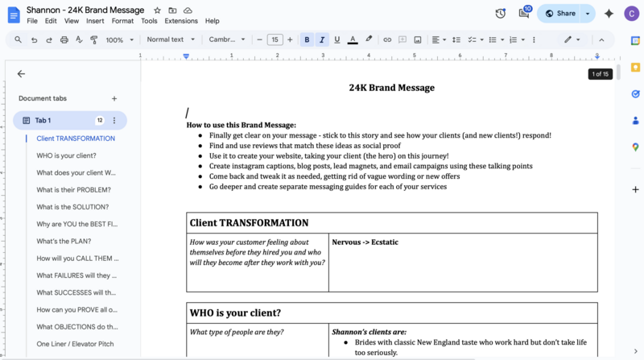The width and height of the screenshot is (644, 360).
Task: Open Share options dropdown arrow
Action: tap(588, 14)
